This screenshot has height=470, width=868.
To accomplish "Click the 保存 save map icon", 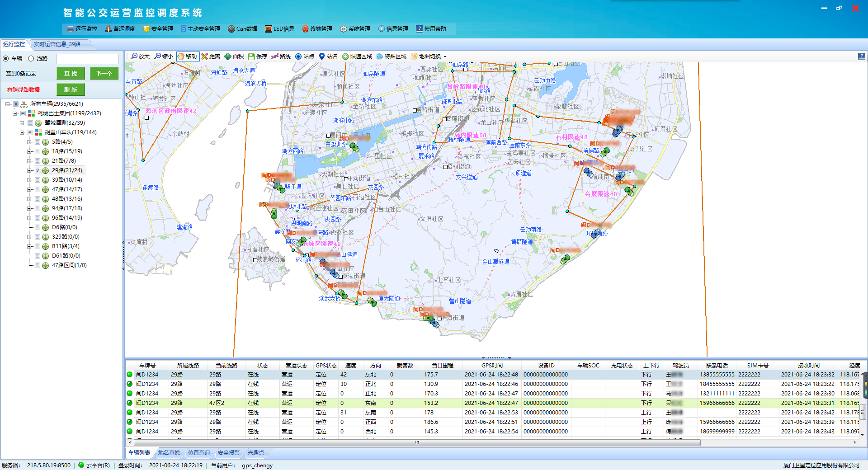I will pyautogui.click(x=257, y=56).
